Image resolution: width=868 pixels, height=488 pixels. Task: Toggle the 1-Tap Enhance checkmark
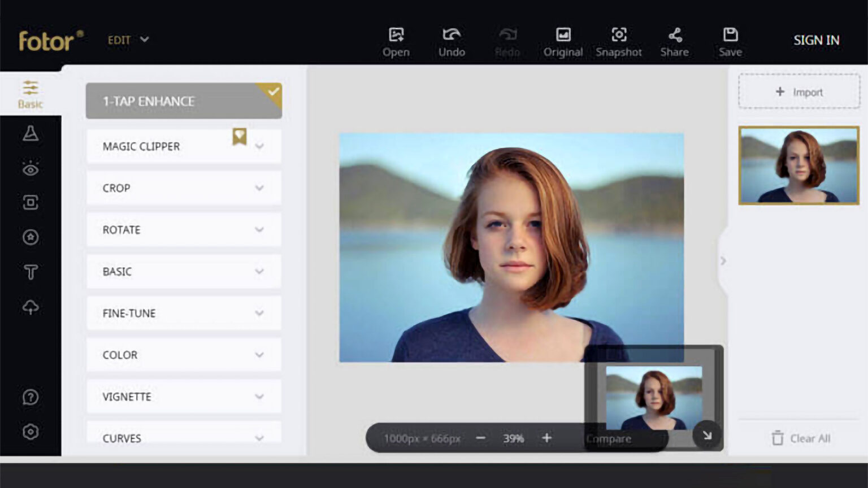(273, 90)
